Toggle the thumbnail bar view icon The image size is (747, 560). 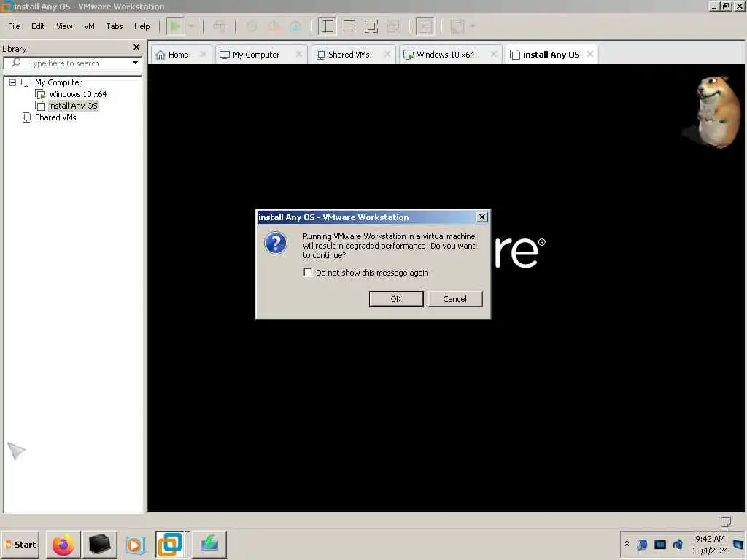pos(349,26)
